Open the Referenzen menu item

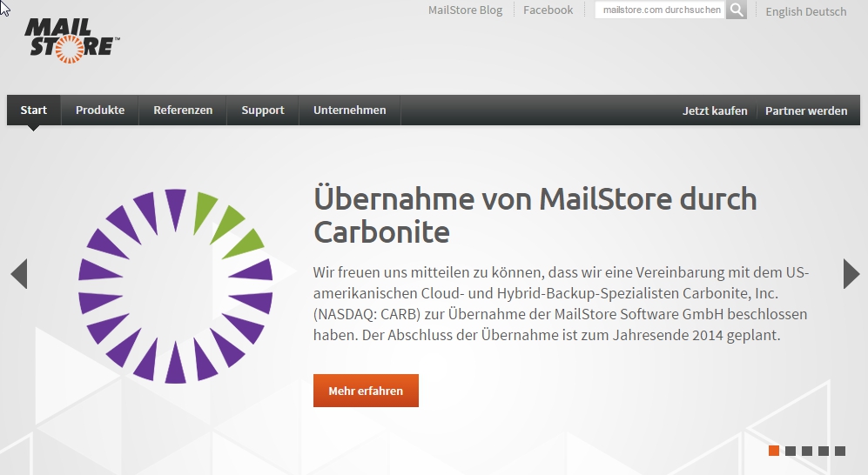tap(183, 110)
